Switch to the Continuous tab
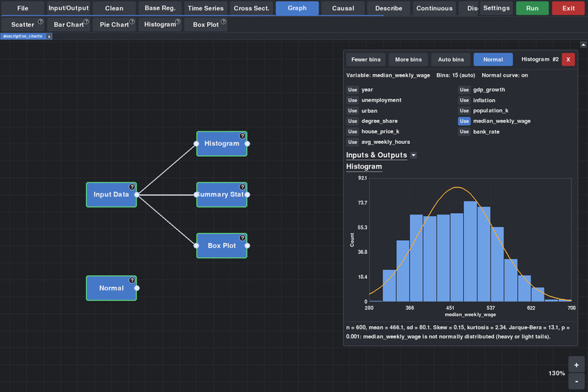The width and height of the screenshot is (588, 392). click(x=434, y=8)
